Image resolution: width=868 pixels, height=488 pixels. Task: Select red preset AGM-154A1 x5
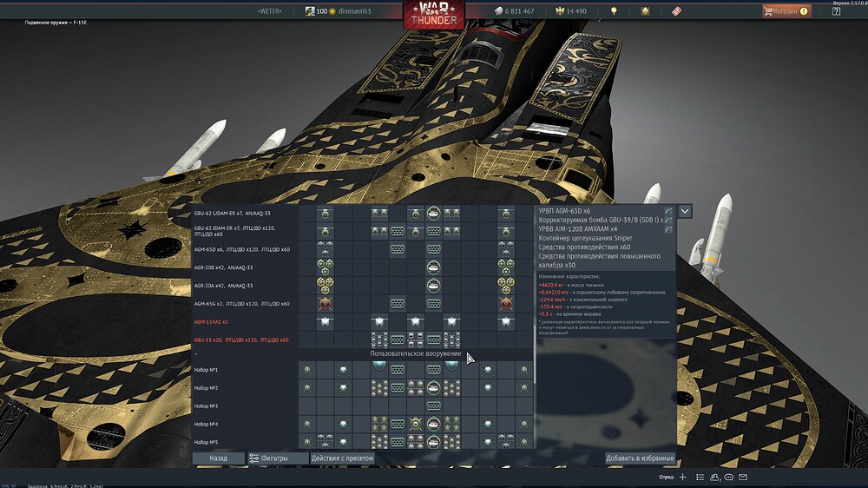[x=211, y=322]
